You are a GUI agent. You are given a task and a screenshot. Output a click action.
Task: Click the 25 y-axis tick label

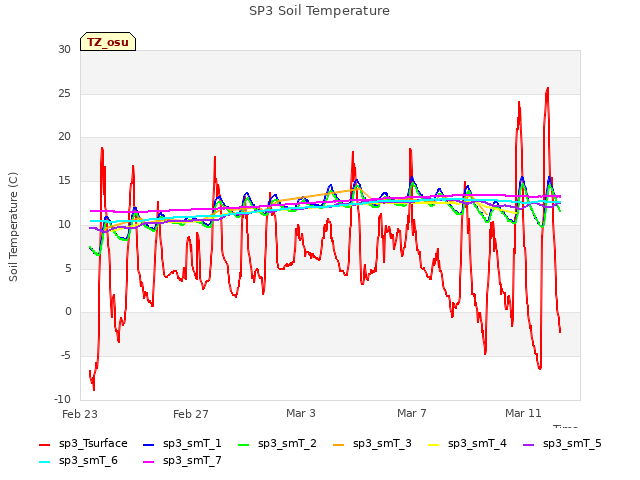[x=64, y=93]
